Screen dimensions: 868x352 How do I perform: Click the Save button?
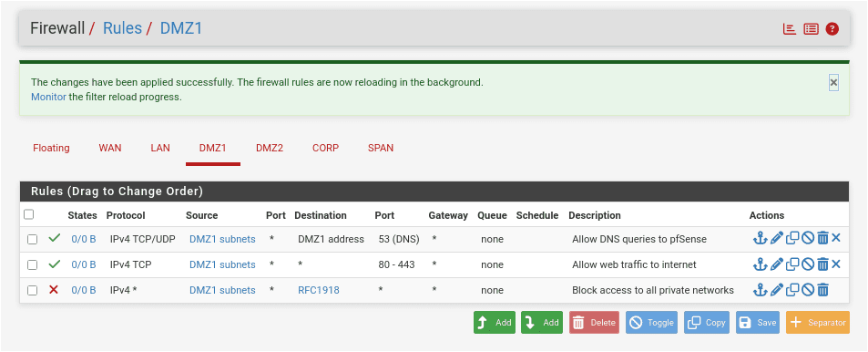click(x=758, y=323)
